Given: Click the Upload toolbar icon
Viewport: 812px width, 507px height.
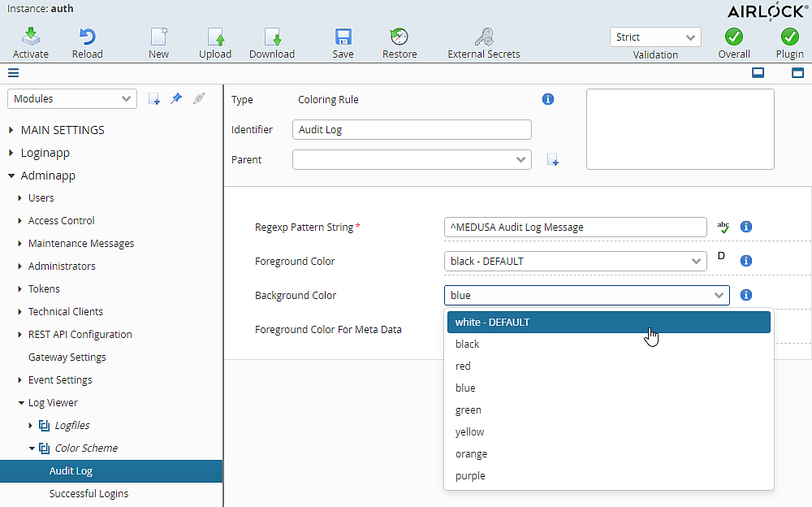Looking at the screenshot, I should [215, 37].
